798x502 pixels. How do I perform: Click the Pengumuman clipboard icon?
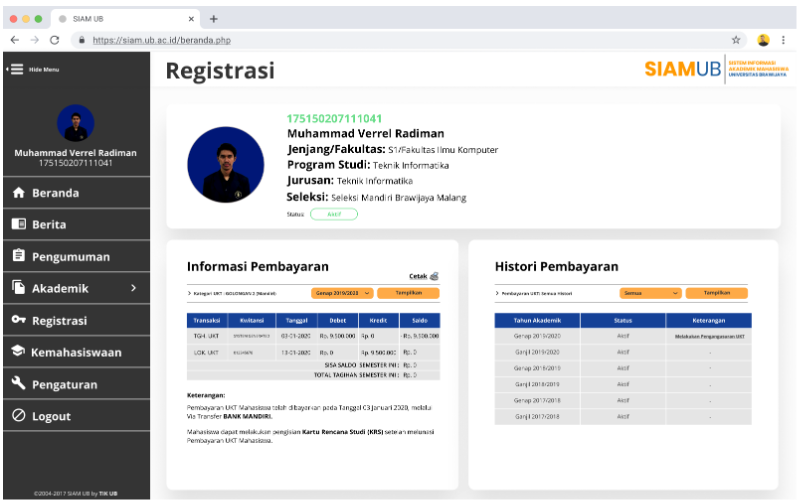point(18,257)
